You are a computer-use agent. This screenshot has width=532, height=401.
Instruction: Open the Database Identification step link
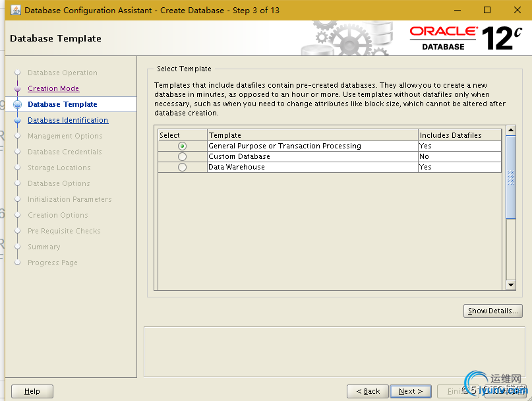click(x=68, y=120)
